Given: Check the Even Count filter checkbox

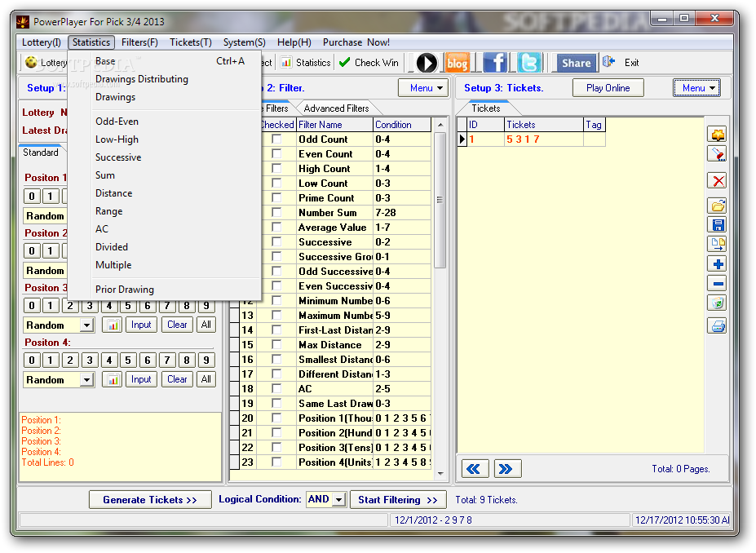Looking at the screenshot, I should pyautogui.click(x=276, y=154).
